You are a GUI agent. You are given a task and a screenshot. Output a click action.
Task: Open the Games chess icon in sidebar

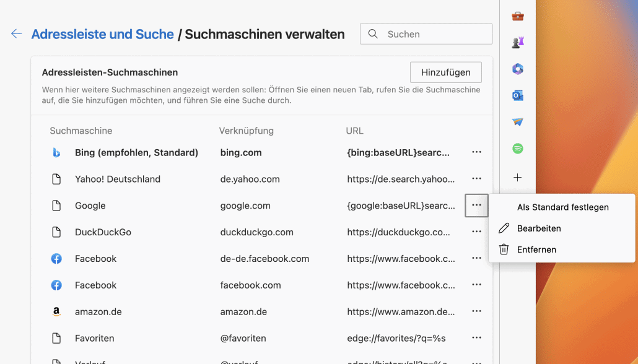(x=518, y=42)
